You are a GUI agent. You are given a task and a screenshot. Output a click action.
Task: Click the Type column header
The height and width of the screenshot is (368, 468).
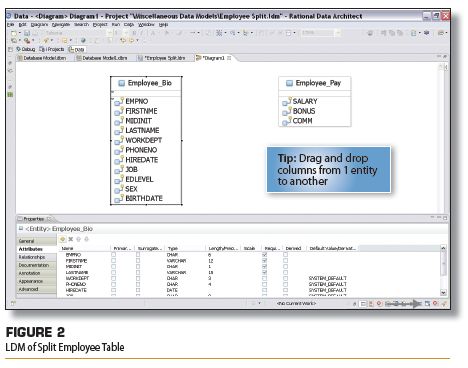[x=185, y=248]
